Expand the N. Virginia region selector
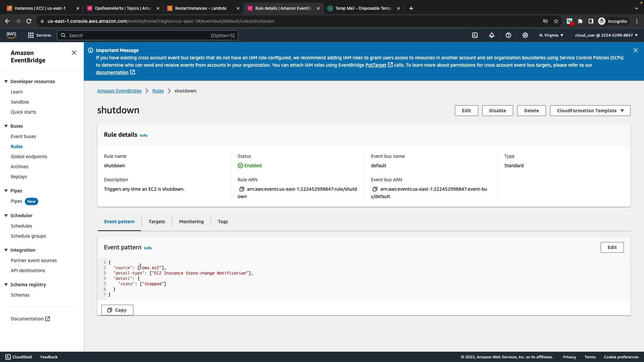 pos(551,35)
